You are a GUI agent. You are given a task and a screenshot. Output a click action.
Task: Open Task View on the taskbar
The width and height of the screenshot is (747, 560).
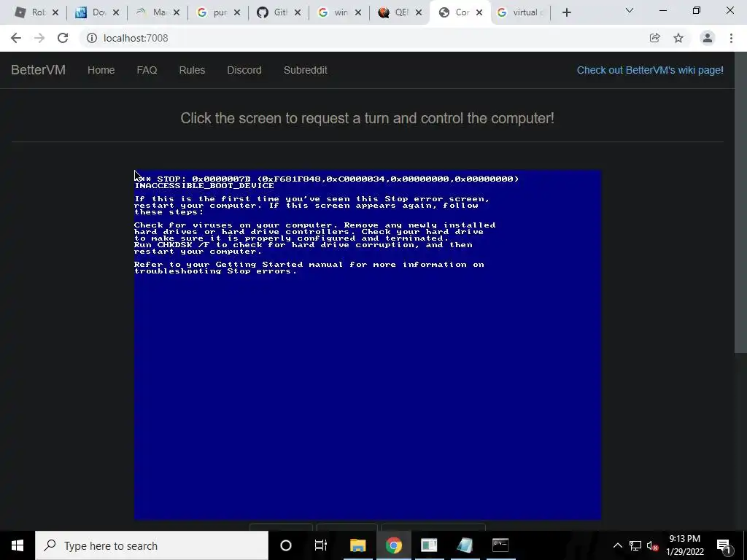pos(321,545)
